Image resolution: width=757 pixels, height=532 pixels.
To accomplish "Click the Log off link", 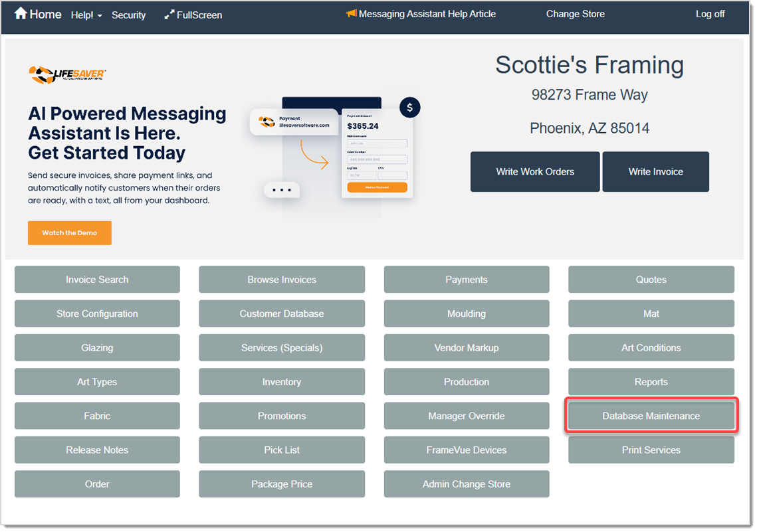I will pos(710,13).
